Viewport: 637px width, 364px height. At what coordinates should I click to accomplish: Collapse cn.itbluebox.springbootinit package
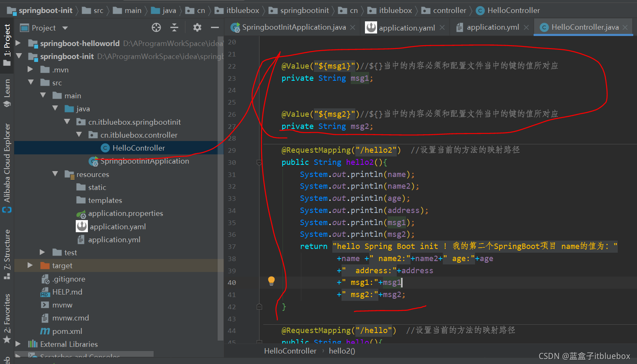[67, 121]
